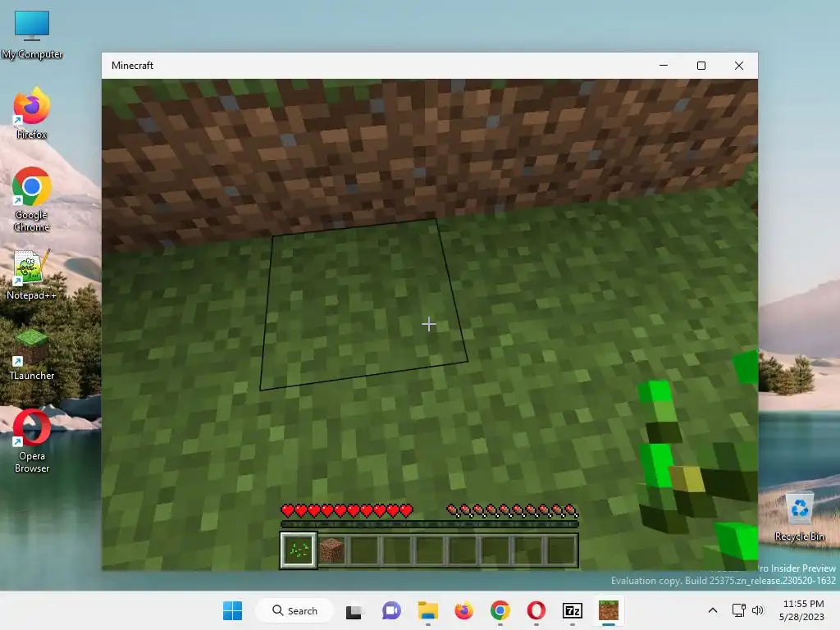Select the dirt block in the hotbar
This screenshot has height=630, width=840.
pos(331,550)
